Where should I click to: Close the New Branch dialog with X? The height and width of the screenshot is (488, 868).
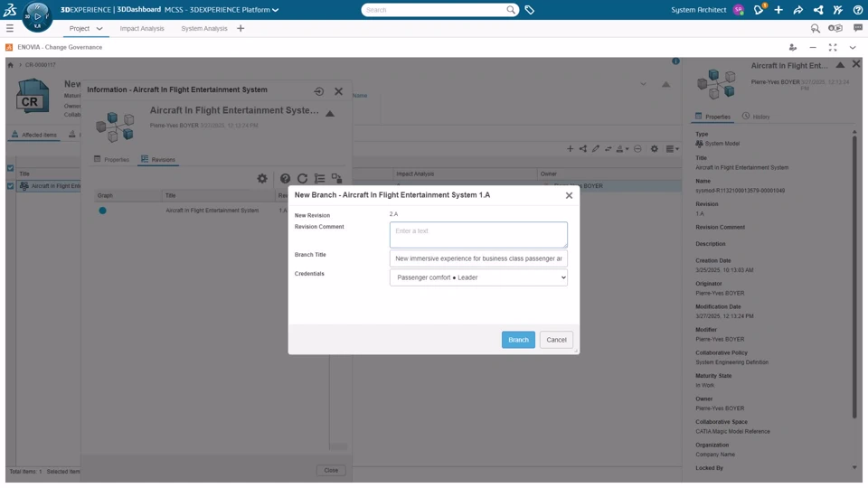[x=569, y=195]
